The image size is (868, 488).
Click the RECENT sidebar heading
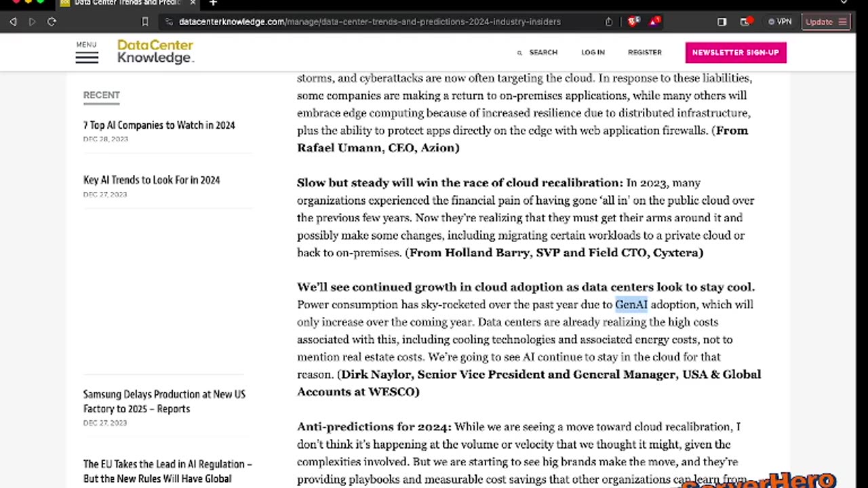(101, 95)
